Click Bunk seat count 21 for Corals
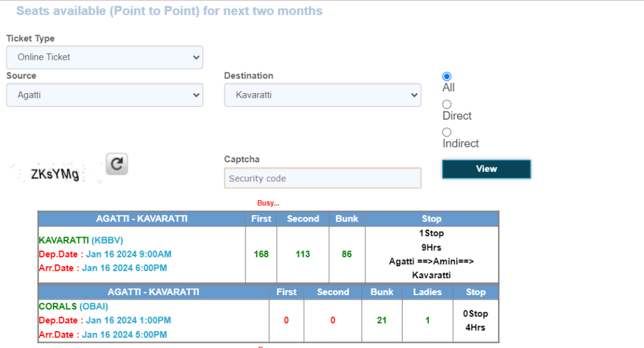 (x=382, y=320)
